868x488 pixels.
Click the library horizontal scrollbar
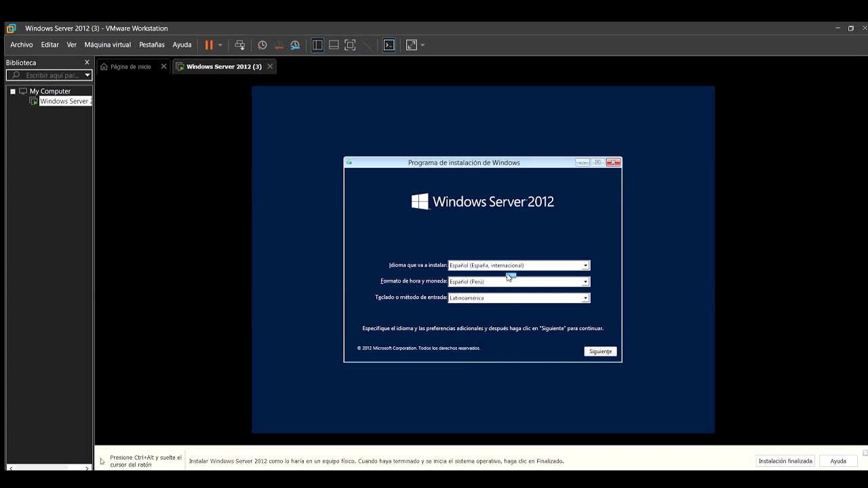[x=49, y=468]
